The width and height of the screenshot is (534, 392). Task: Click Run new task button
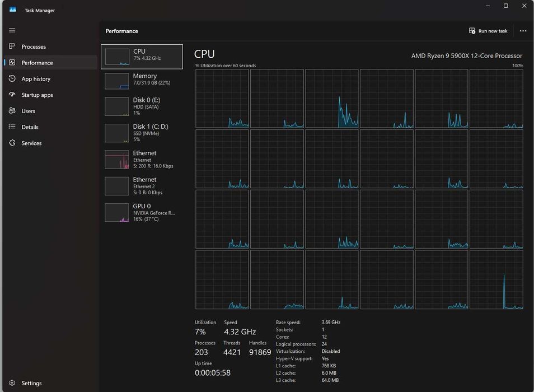[x=488, y=31]
